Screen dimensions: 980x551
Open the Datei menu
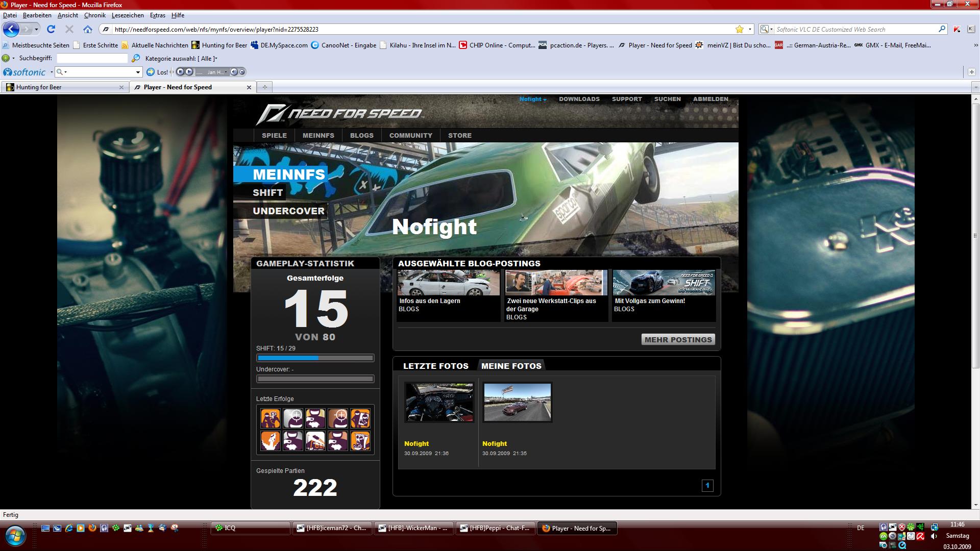[10, 15]
